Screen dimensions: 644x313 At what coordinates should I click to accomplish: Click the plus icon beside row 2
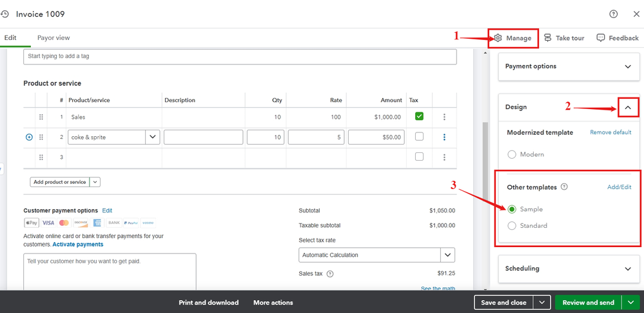(x=29, y=137)
